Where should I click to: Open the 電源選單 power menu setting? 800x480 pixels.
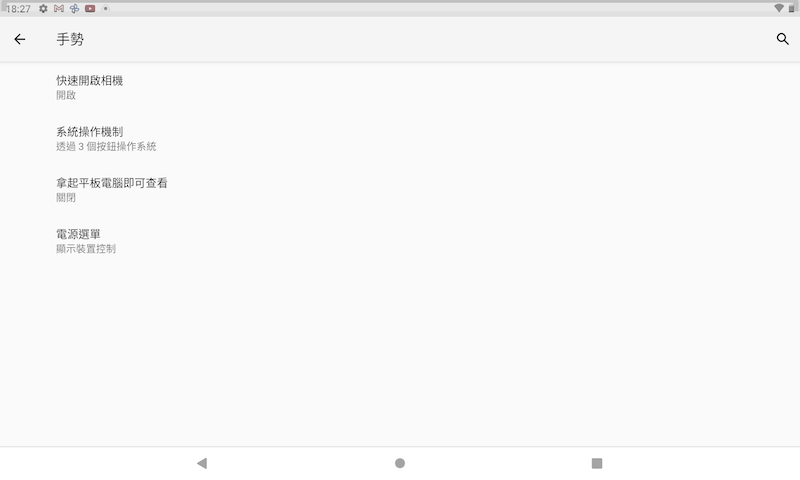[x=400, y=241]
